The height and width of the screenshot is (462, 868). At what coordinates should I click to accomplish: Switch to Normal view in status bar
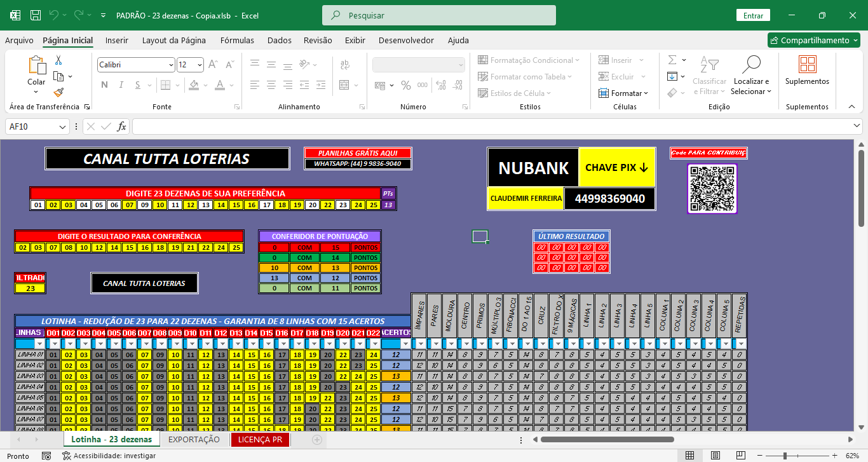coord(690,456)
